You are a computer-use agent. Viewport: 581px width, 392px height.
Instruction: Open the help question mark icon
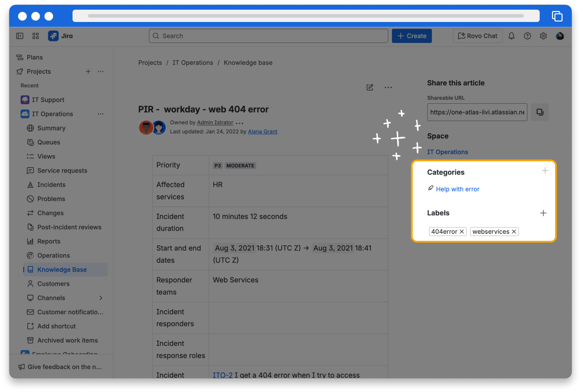point(527,36)
